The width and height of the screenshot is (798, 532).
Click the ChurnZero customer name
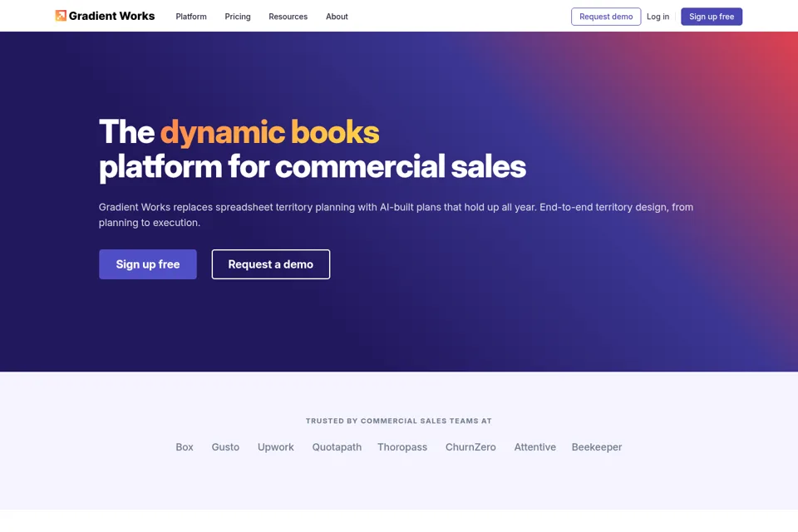click(470, 447)
